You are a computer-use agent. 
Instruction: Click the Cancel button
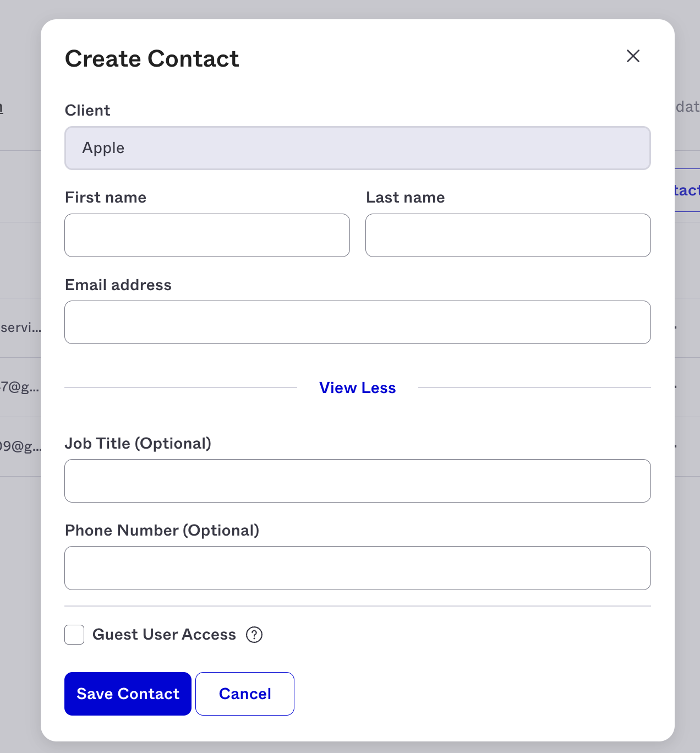coord(245,694)
